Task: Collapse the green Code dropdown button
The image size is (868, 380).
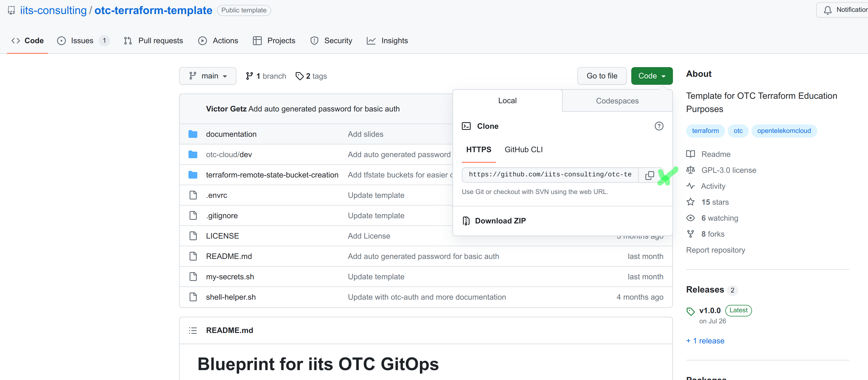Action: pyautogui.click(x=651, y=76)
